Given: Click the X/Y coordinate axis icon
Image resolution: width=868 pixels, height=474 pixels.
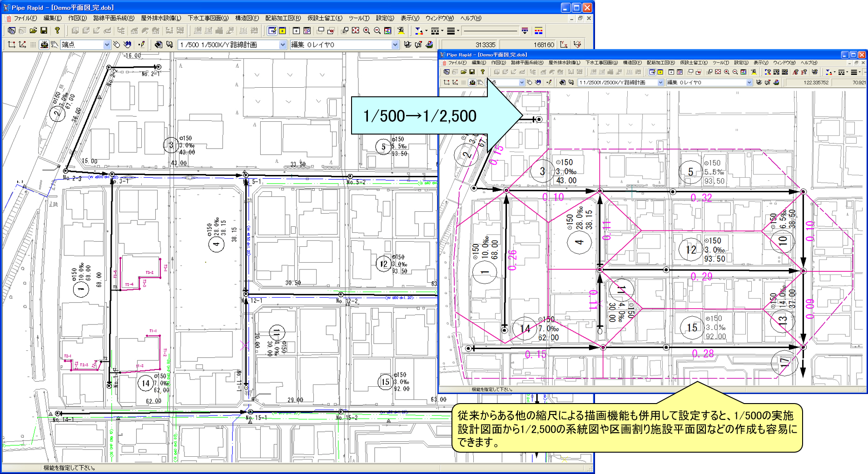Looking at the screenshot, I should (564, 45).
